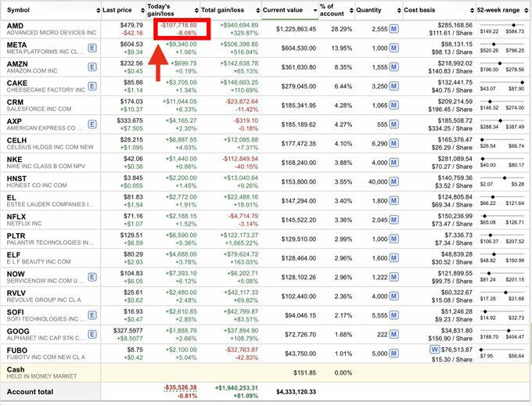Click the W wash sale badge for FUBO
532x406 pixels.
(x=434, y=350)
